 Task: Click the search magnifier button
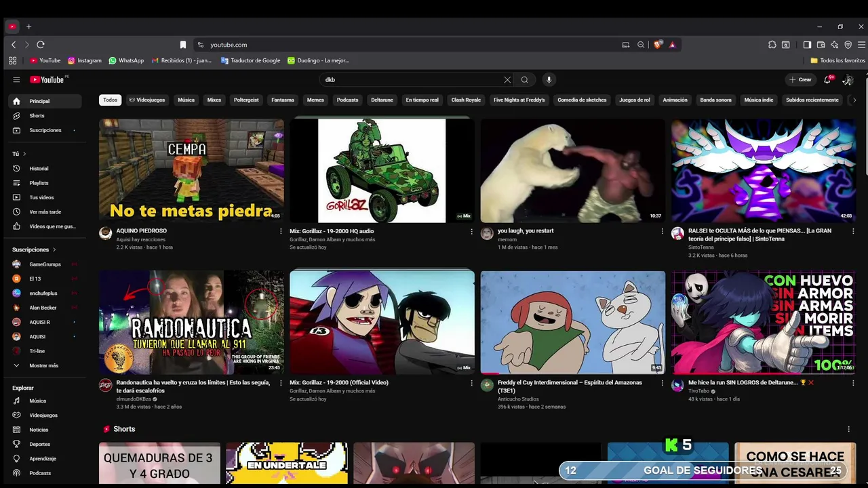[x=525, y=80]
